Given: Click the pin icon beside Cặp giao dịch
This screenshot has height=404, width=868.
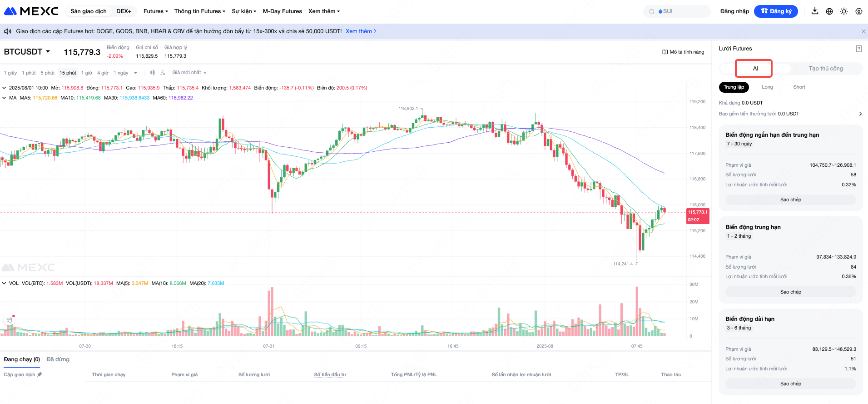Looking at the screenshot, I should [40, 374].
